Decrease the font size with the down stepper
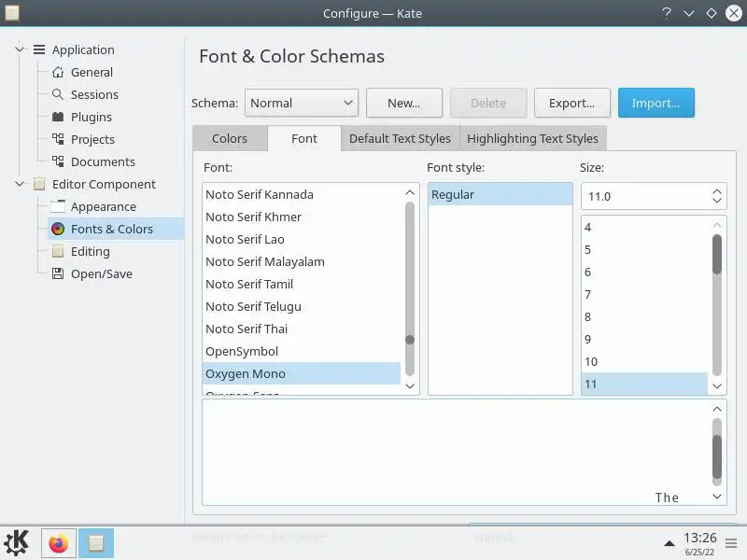 pos(717,201)
